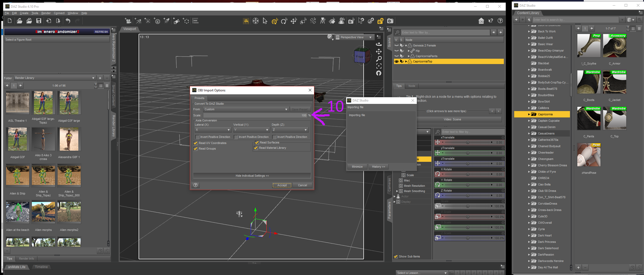
Task: Click the What's This help pointer icon
Action: [x=491, y=21]
